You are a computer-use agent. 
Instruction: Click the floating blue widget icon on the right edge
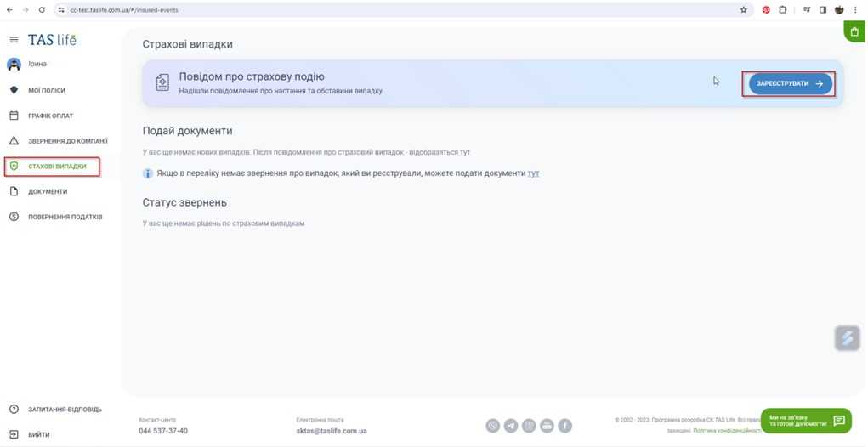[848, 337]
